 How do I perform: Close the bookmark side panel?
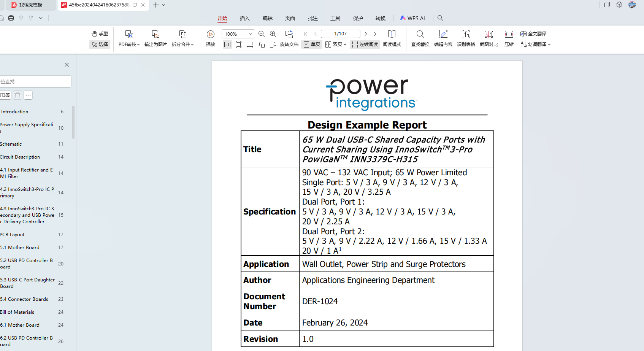click(67, 65)
